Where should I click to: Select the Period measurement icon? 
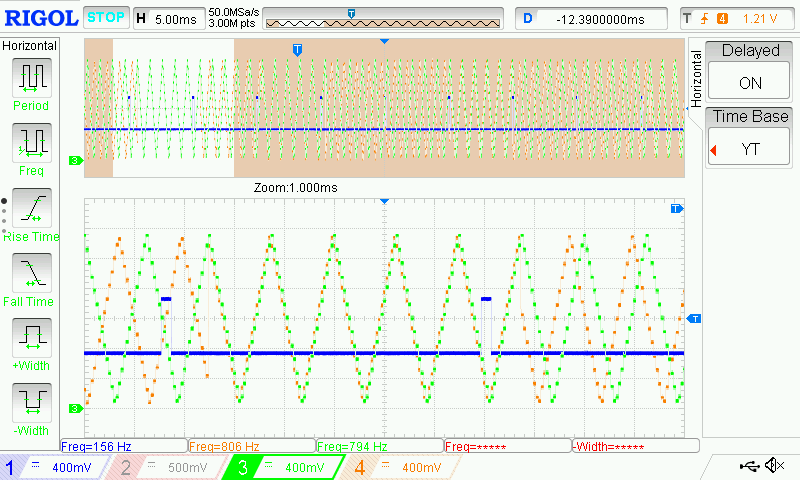coord(32,77)
